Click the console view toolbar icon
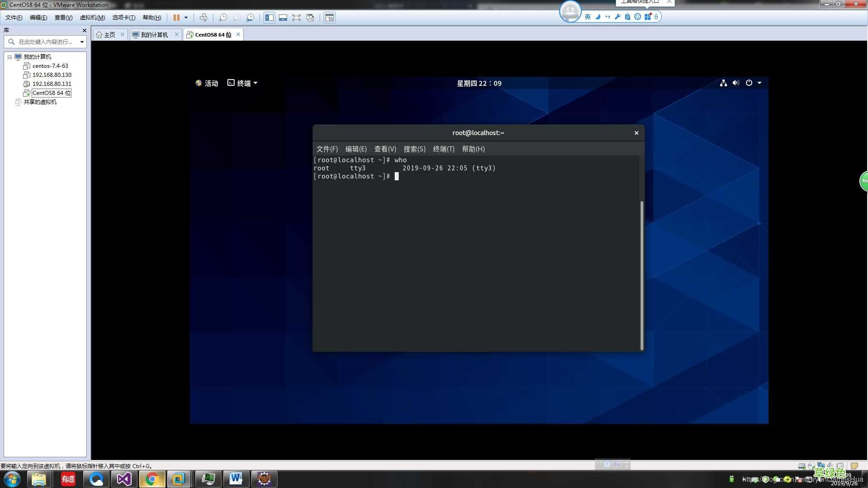This screenshot has height=488, width=868. pyautogui.click(x=330, y=18)
